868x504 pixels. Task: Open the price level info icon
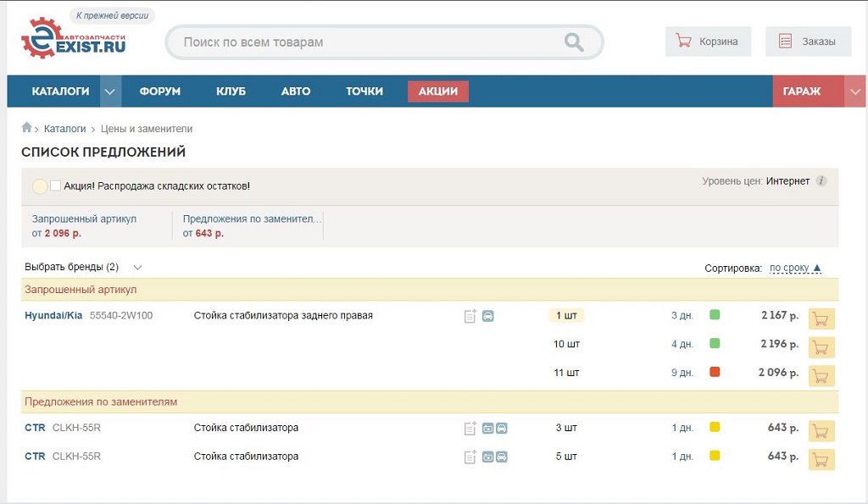(821, 181)
